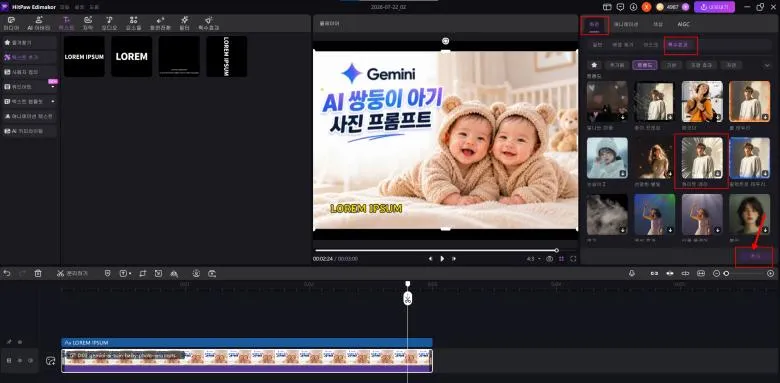Open the Transition tool in top toolbar
Viewport: 780px width, 383px height.
160,23
